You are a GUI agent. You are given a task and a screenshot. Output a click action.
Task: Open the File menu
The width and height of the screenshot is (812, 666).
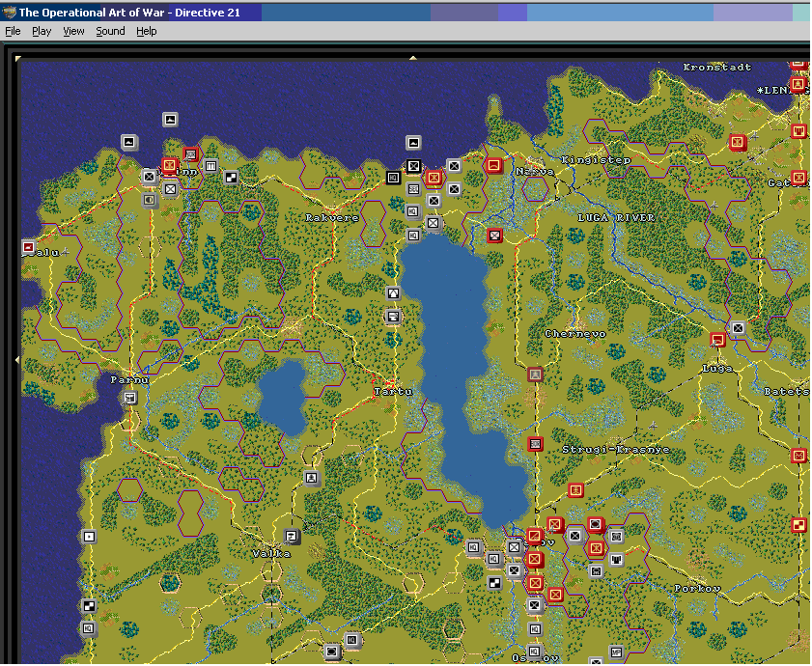click(x=13, y=31)
